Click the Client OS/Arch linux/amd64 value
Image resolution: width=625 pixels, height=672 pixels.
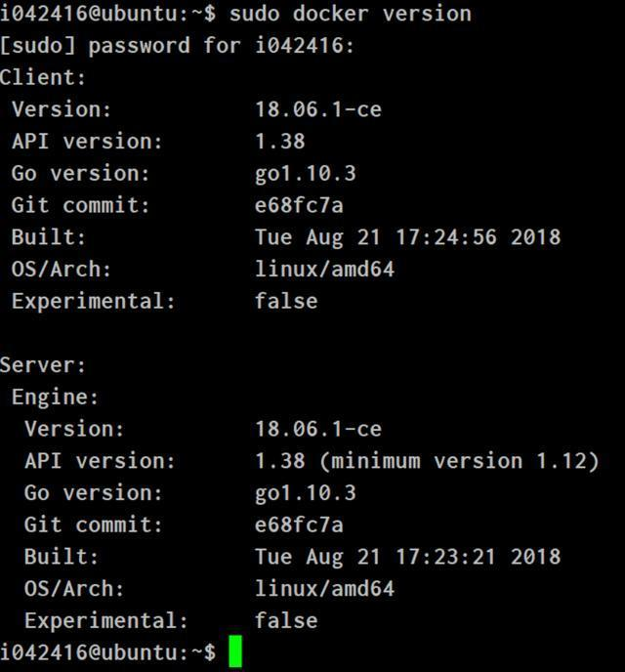coord(324,270)
